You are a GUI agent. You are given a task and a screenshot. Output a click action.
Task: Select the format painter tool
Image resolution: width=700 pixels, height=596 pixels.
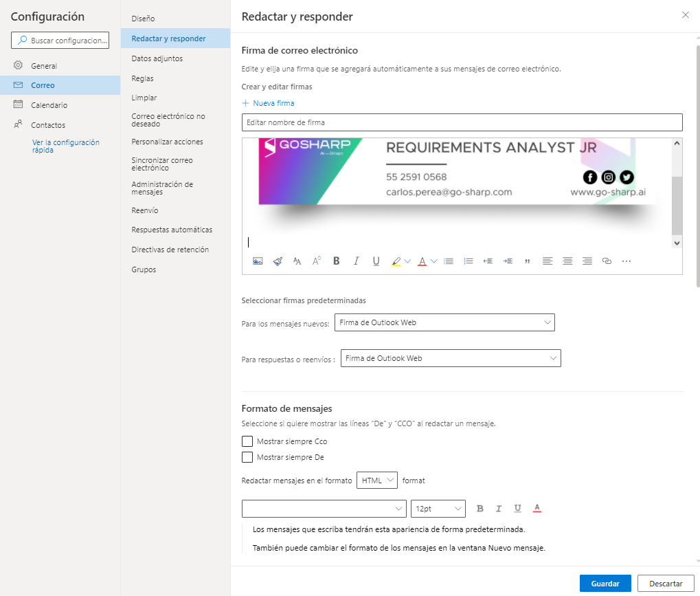click(x=278, y=261)
